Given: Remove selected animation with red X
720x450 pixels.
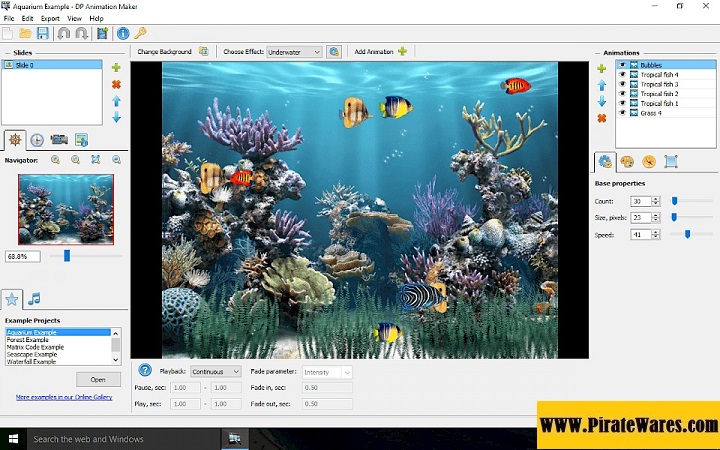Looking at the screenshot, I should [x=602, y=118].
